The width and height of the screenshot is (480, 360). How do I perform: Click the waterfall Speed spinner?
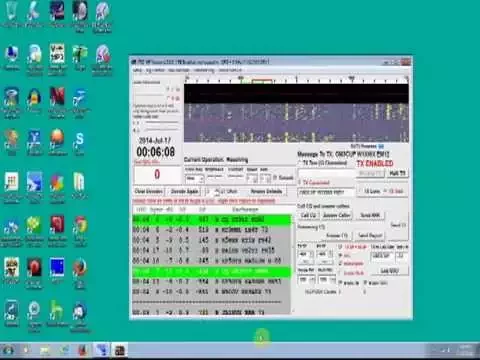tap(252, 178)
